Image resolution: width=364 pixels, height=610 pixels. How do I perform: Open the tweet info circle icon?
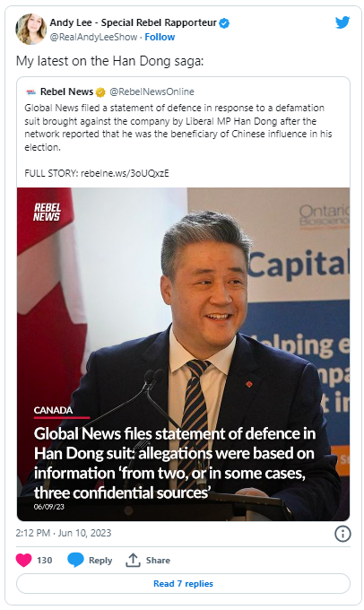342,534
